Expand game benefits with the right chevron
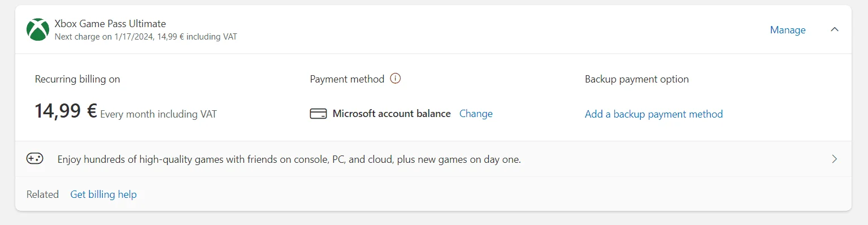Viewport: 868px width, 225px height. coord(834,159)
